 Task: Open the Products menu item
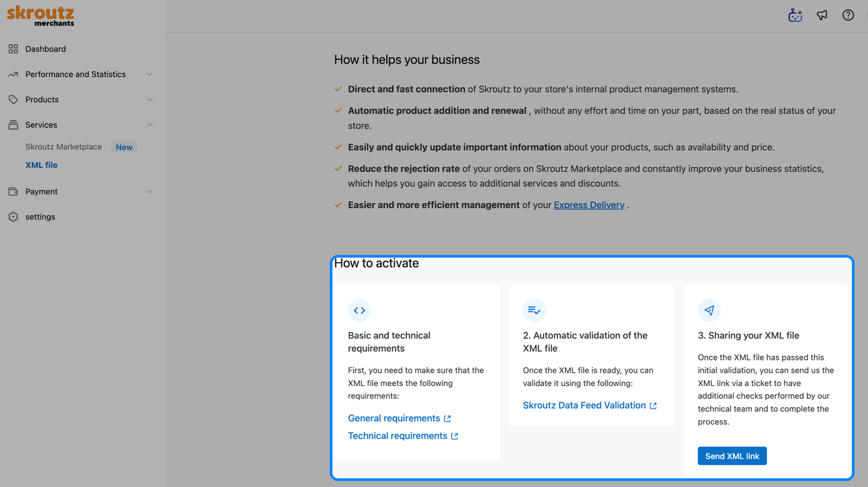pos(42,100)
